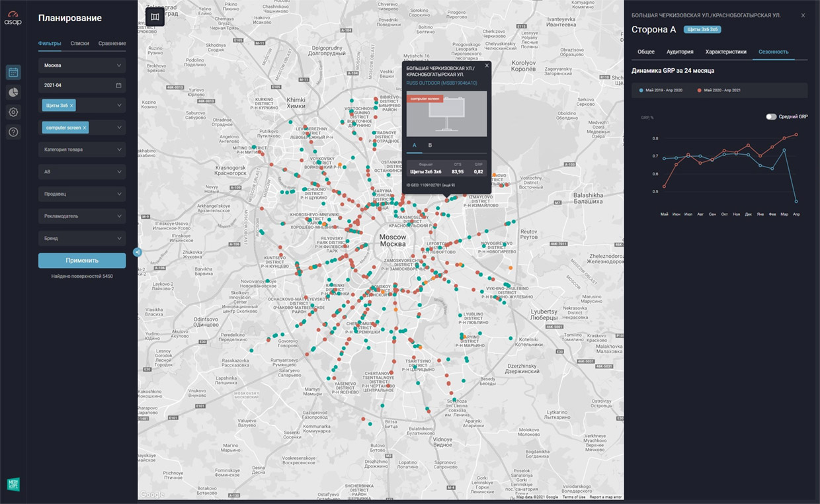Remove the 'computer screen' filter tag
The height and width of the screenshot is (504, 820).
85,128
